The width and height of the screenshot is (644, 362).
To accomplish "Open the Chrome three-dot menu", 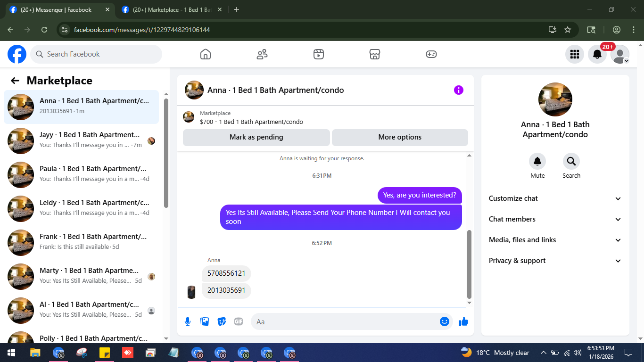I will click(x=633, y=30).
